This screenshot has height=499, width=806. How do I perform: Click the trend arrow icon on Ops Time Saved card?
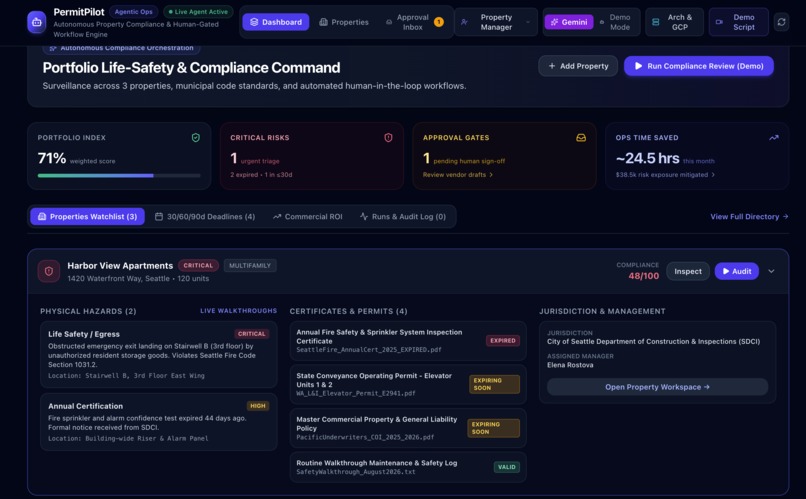tap(774, 138)
